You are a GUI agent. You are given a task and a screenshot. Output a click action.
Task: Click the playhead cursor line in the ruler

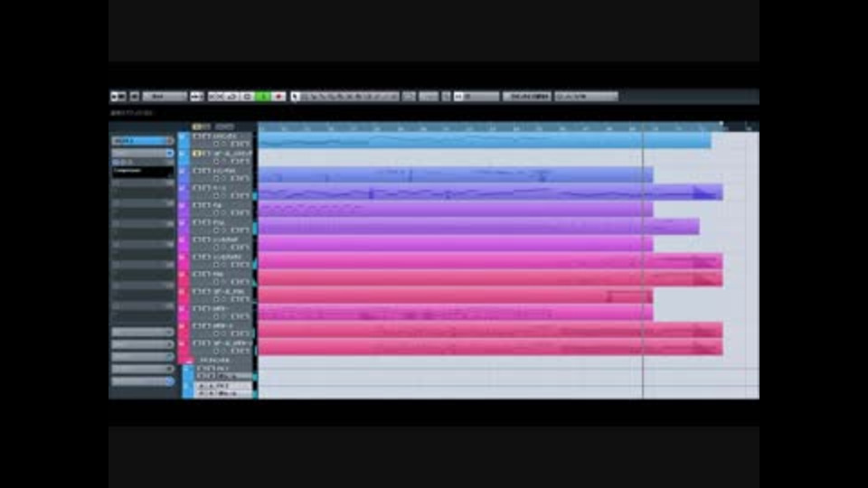pos(643,127)
